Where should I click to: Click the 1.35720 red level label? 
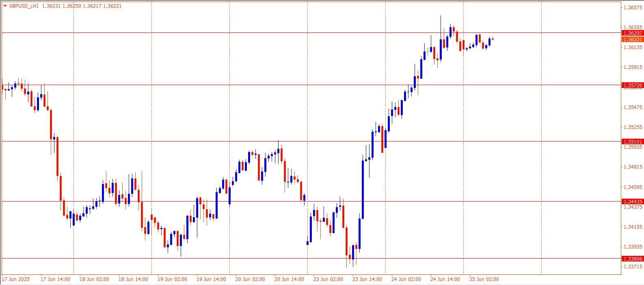coord(633,85)
